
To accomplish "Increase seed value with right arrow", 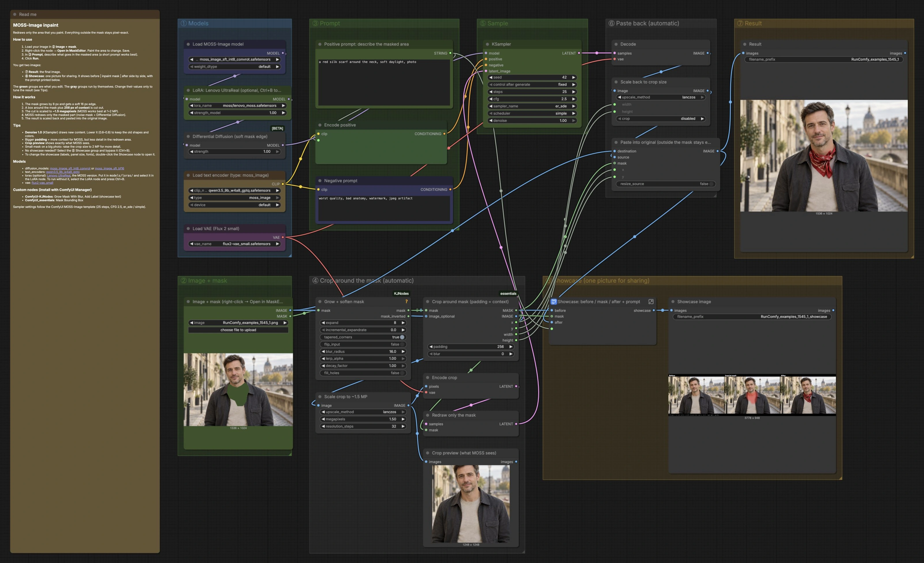I will coord(573,77).
